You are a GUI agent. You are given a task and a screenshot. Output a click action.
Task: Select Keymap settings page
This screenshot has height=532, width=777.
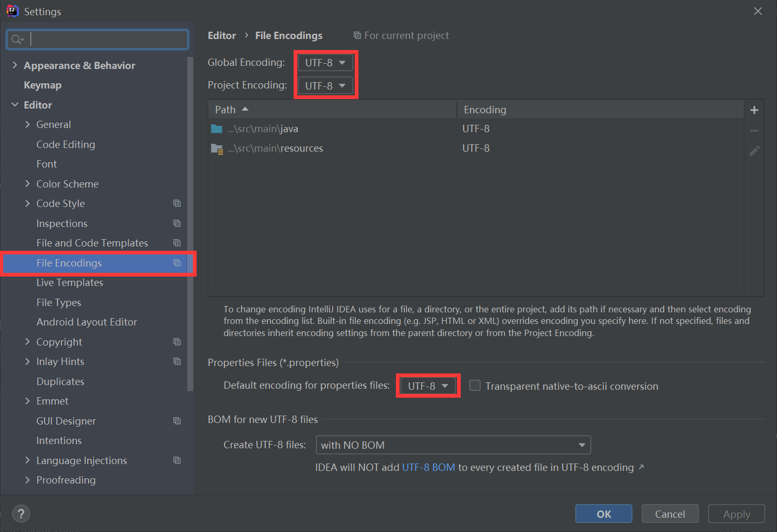[43, 85]
